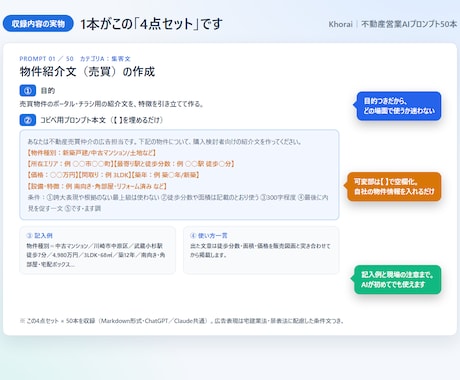460x380 pixels.
Task: Click the orange 【所在エリア placeholder line
Action: [x=131, y=164]
